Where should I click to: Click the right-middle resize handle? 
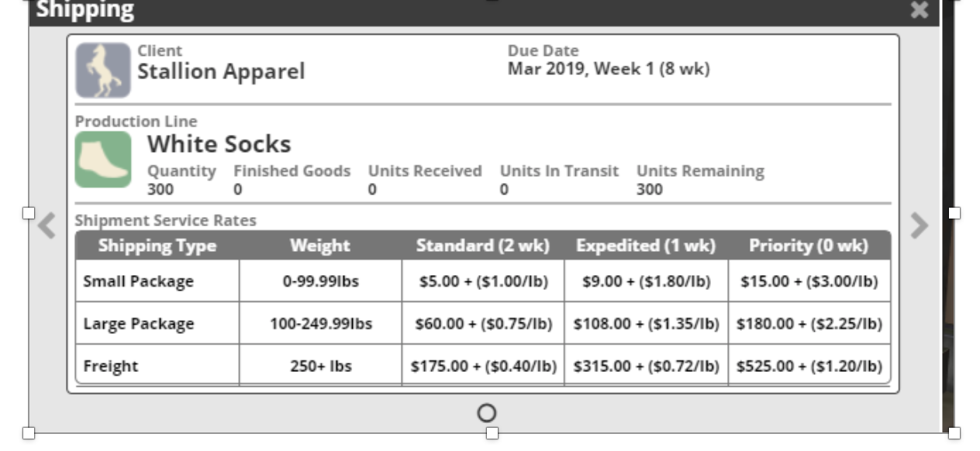954,212
